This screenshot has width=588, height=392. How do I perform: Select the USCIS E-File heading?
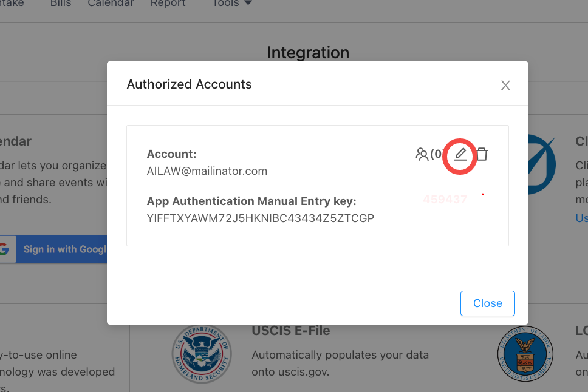[290, 331]
